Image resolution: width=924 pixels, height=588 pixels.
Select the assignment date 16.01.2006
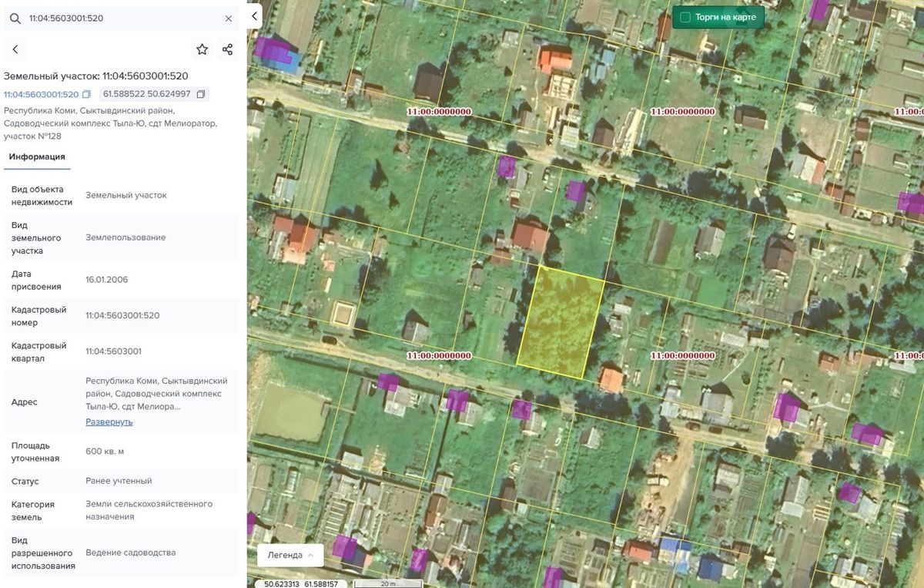107,280
